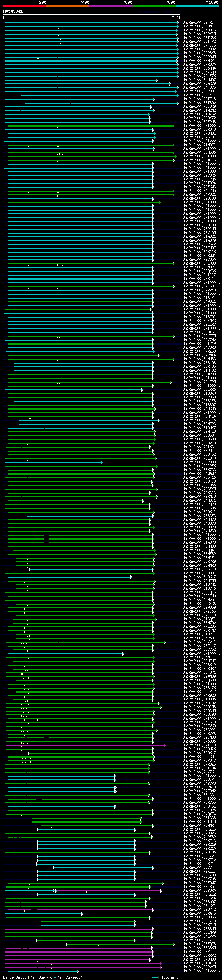
Task: Select the UniRef100_B6H7H7 label
Action: (x=199, y=661)
